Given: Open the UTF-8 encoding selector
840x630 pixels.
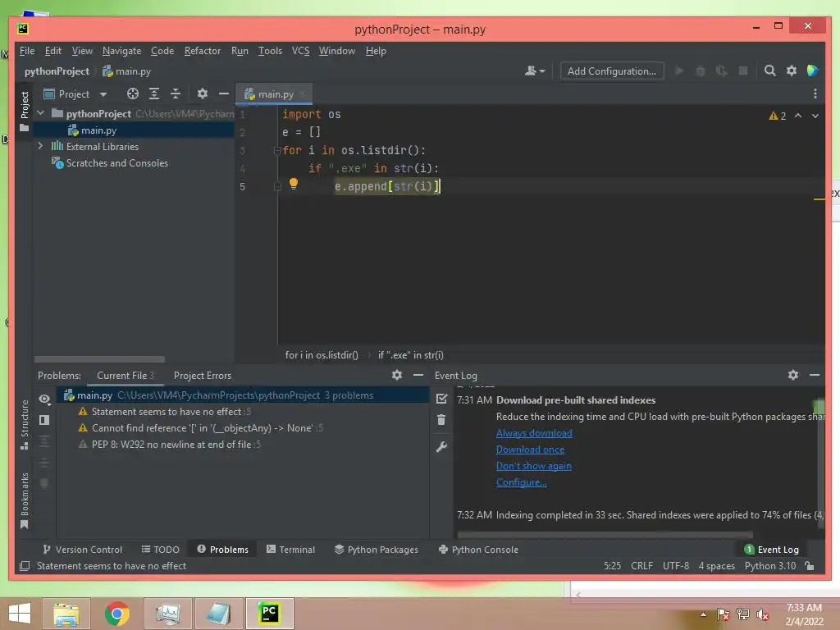Looking at the screenshot, I should [x=676, y=566].
